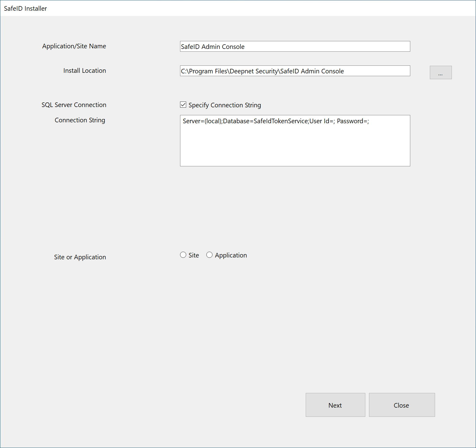
Task: Click empty area inside Connection String box
Action: (x=295, y=147)
